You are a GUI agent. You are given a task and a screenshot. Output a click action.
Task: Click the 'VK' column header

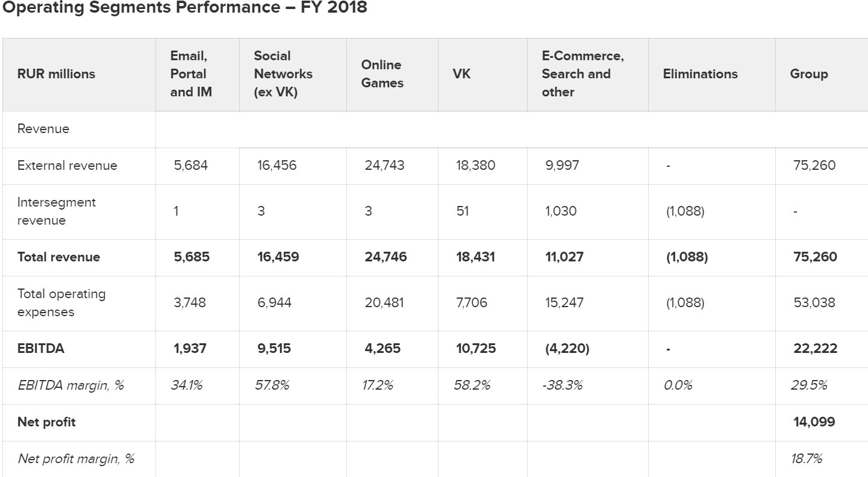pyautogui.click(x=461, y=74)
